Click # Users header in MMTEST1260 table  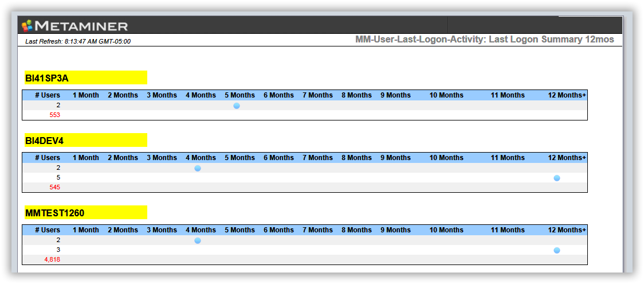click(x=48, y=230)
